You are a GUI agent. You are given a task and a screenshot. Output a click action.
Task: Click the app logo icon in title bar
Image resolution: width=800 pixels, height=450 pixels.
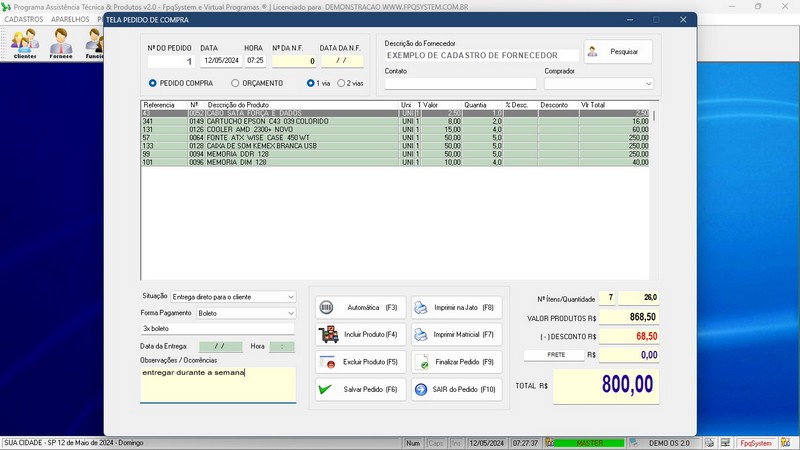coord(6,7)
